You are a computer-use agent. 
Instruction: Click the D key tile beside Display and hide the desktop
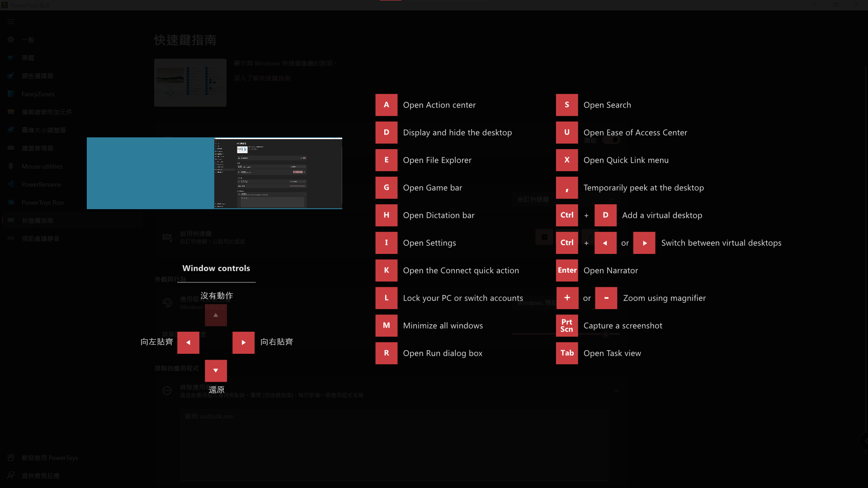pyautogui.click(x=386, y=132)
